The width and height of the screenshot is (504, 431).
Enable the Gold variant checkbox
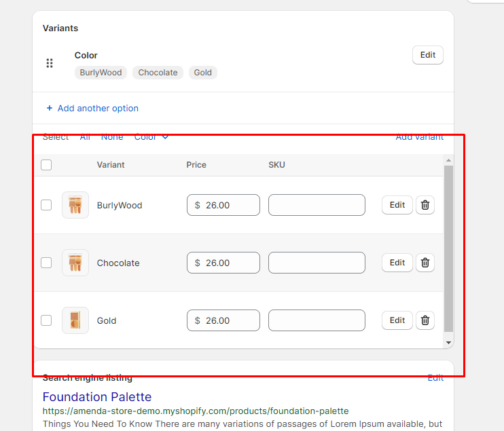(46, 320)
